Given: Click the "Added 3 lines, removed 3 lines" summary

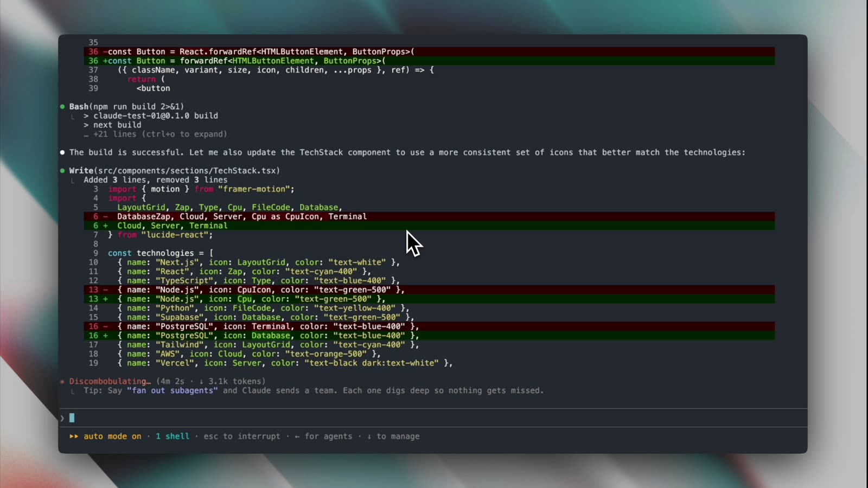Looking at the screenshot, I should (x=156, y=180).
